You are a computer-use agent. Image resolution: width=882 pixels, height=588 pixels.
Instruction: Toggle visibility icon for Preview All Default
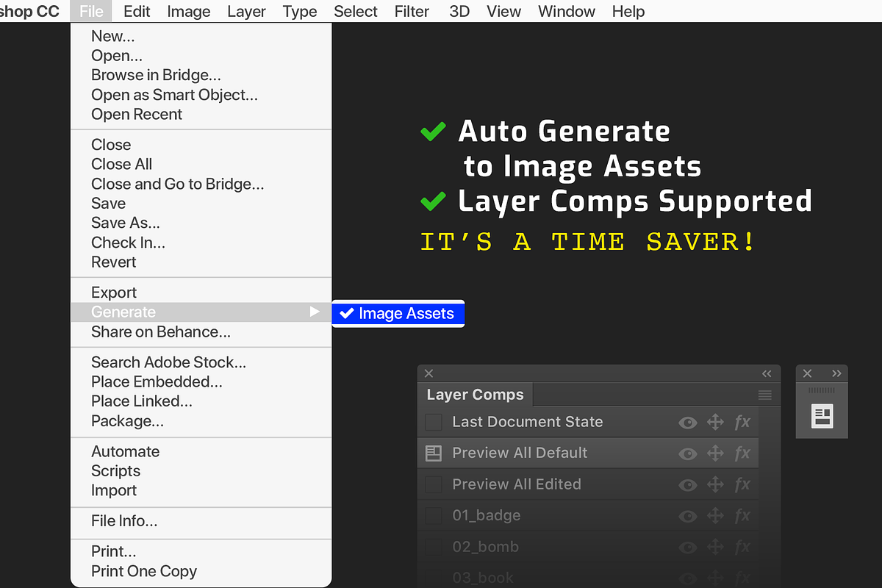pyautogui.click(x=688, y=453)
